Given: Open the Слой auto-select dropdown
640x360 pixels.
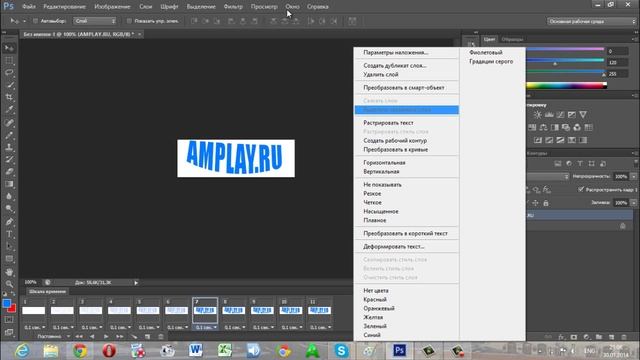Looking at the screenshot, I should click(x=95, y=21).
